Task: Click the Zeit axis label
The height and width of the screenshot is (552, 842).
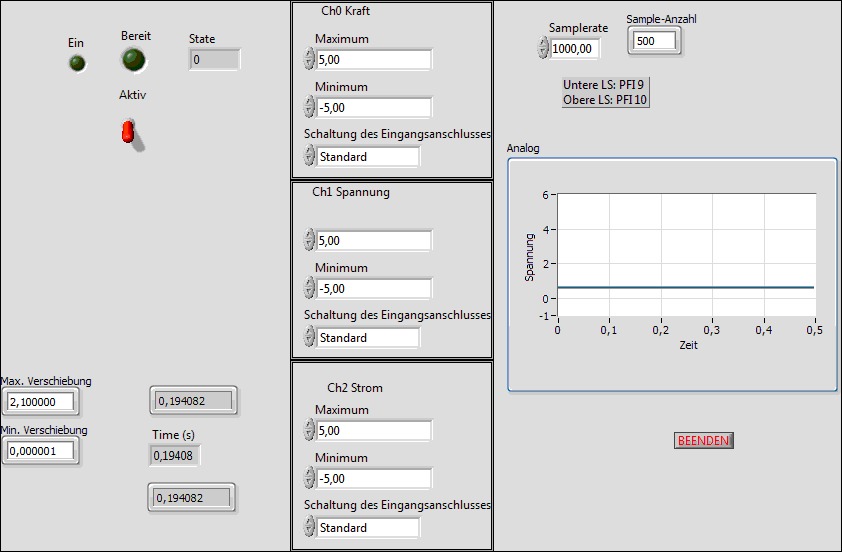Action: [688, 345]
